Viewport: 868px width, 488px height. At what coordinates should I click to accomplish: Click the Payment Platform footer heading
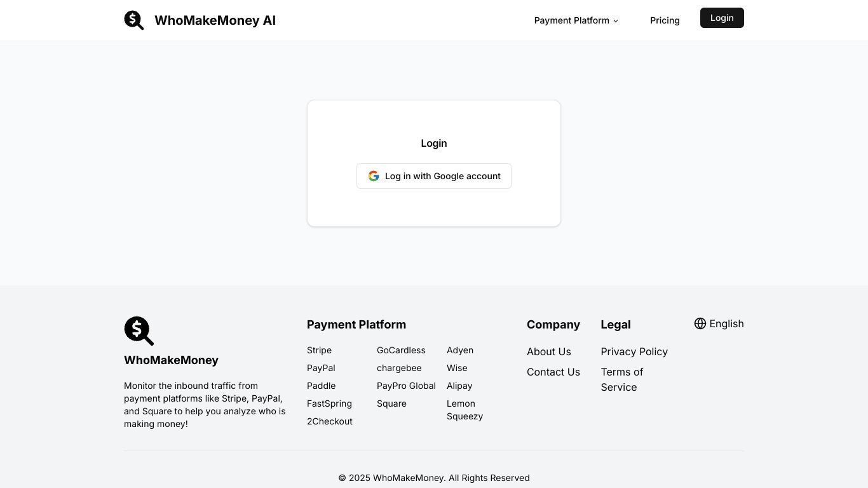coord(356,325)
